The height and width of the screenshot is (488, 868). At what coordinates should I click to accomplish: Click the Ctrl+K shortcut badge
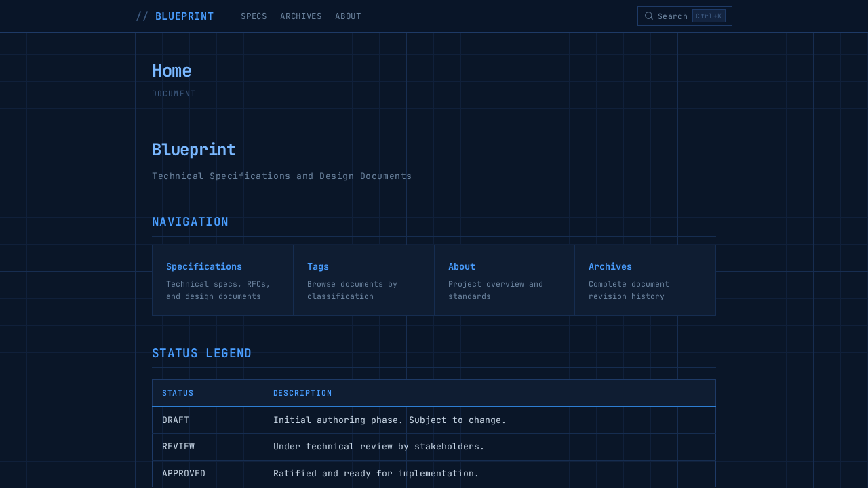709,16
